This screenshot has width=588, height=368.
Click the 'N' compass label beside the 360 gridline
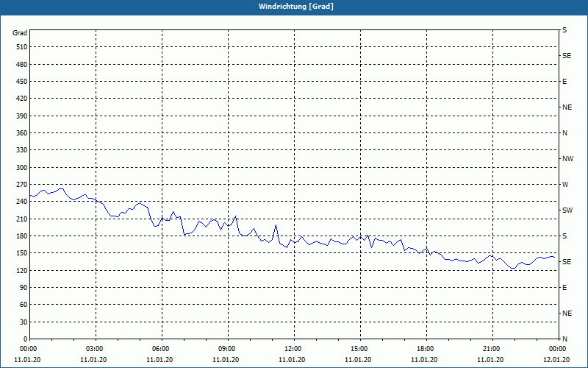[564, 133]
